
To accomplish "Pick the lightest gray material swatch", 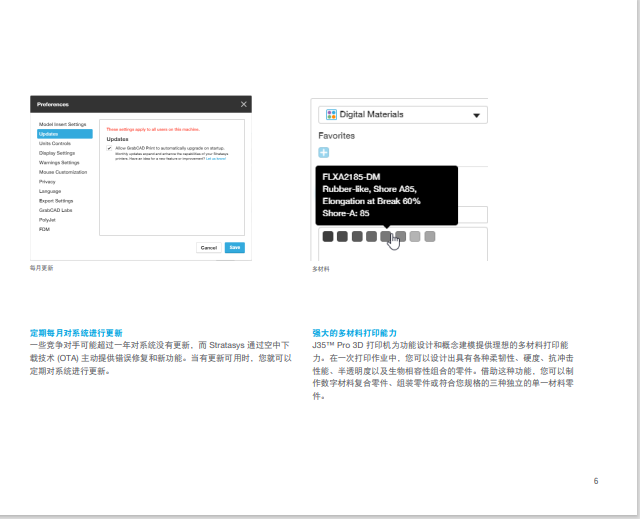I will 430,237.
